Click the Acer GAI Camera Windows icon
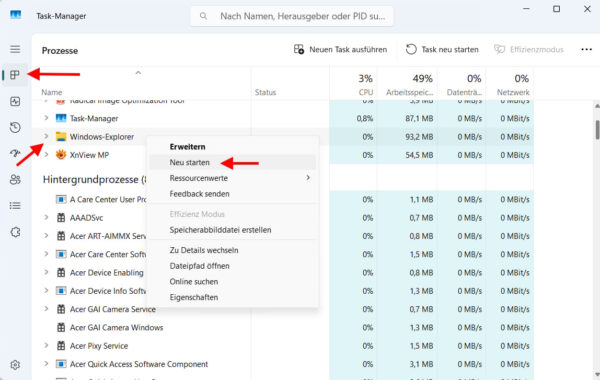 click(x=61, y=328)
